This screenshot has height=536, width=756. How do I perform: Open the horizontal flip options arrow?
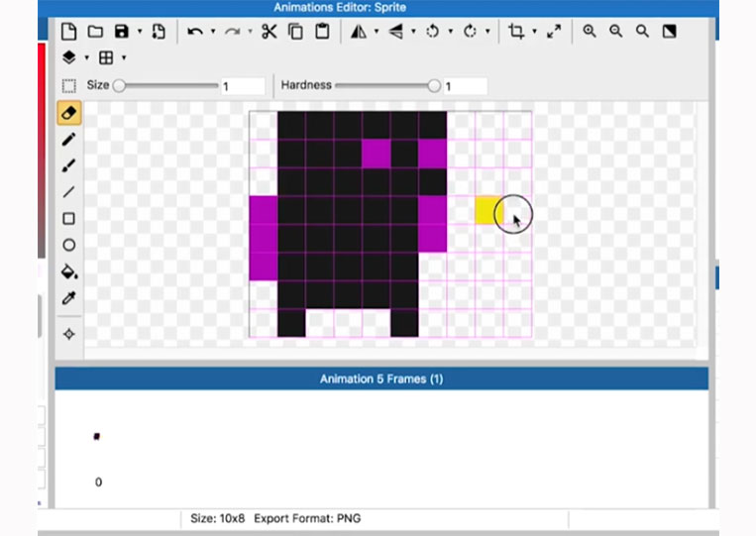pos(377,32)
